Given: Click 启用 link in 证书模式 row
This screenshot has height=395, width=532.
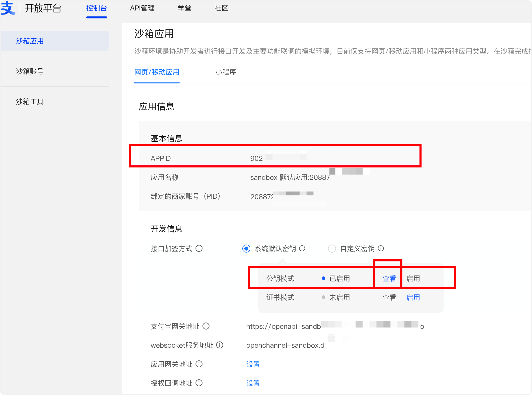Looking at the screenshot, I should (x=413, y=297).
